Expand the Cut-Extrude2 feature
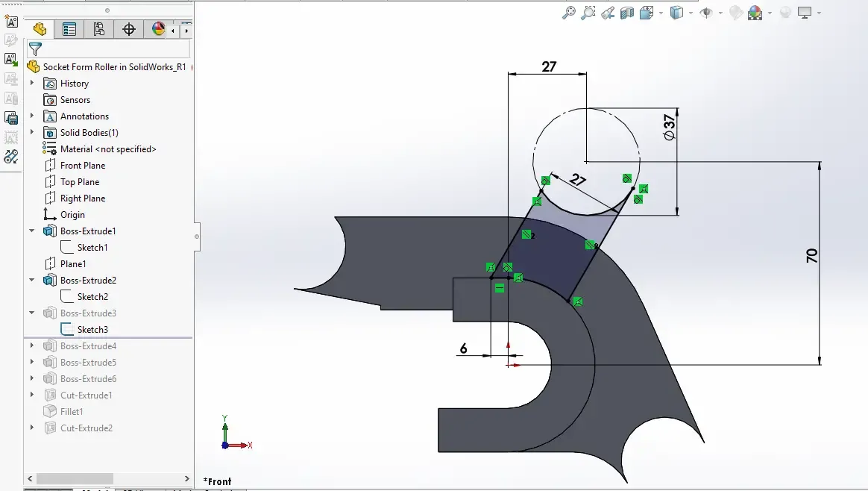This screenshot has width=868, height=491. point(31,428)
